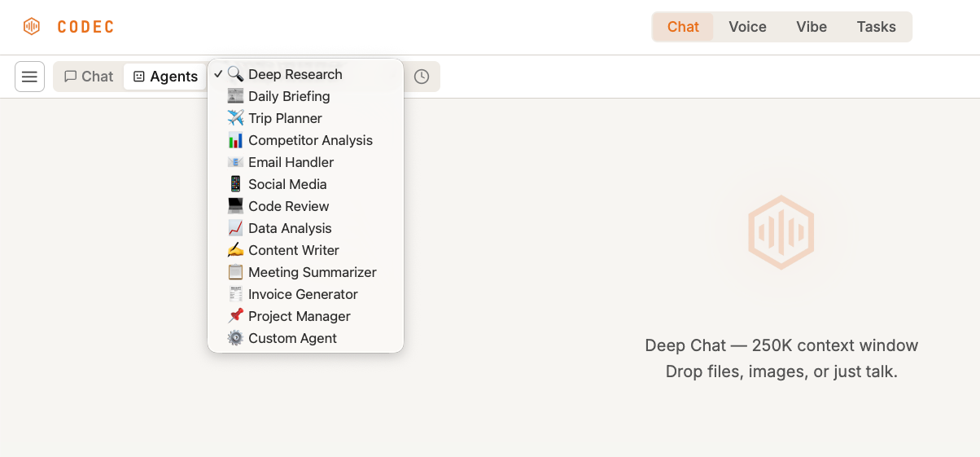
Task: Pick Code Review agent
Action: click(305, 206)
